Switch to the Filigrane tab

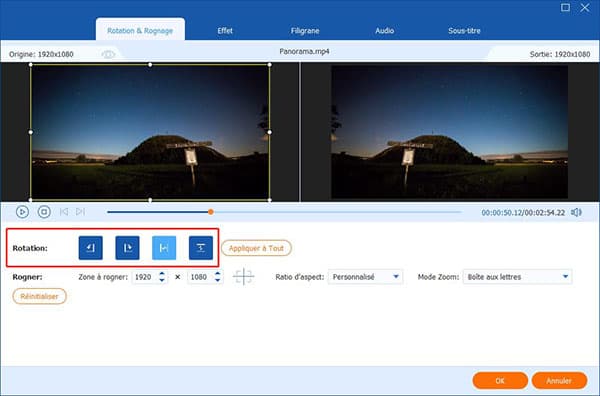tap(305, 31)
